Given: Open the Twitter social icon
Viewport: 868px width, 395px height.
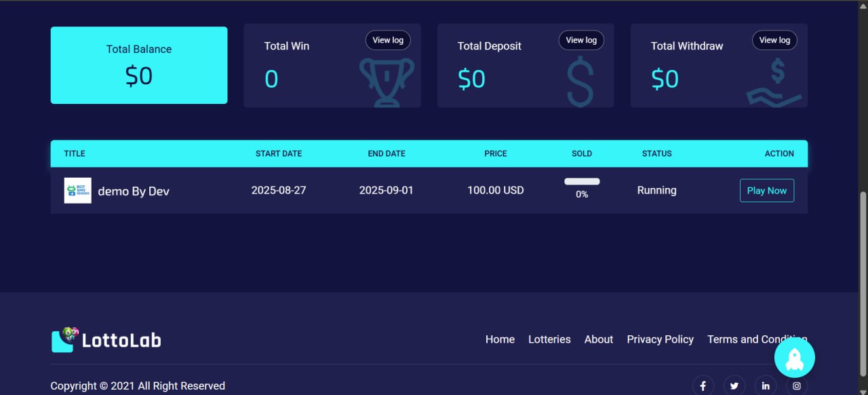Looking at the screenshot, I should point(734,385).
